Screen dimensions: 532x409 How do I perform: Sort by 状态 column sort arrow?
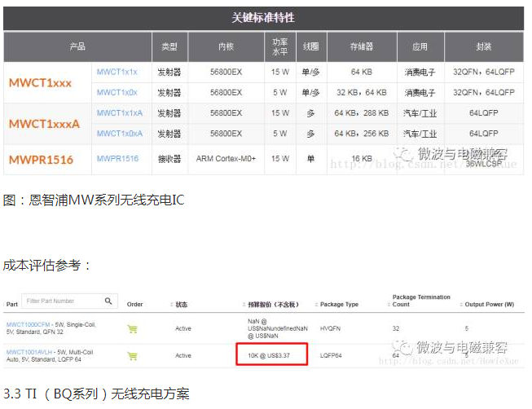click(172, 305)
